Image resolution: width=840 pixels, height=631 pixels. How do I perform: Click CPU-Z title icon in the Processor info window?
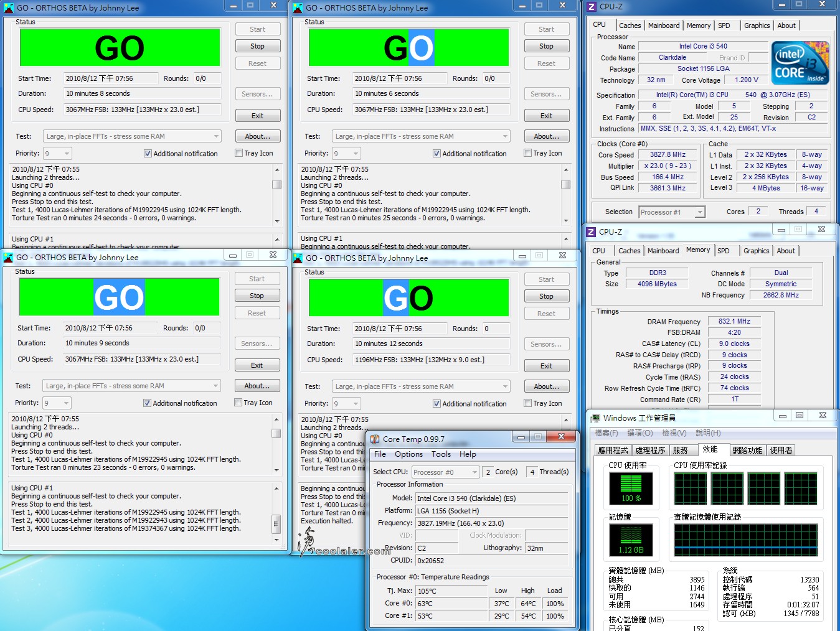point(592,7)
